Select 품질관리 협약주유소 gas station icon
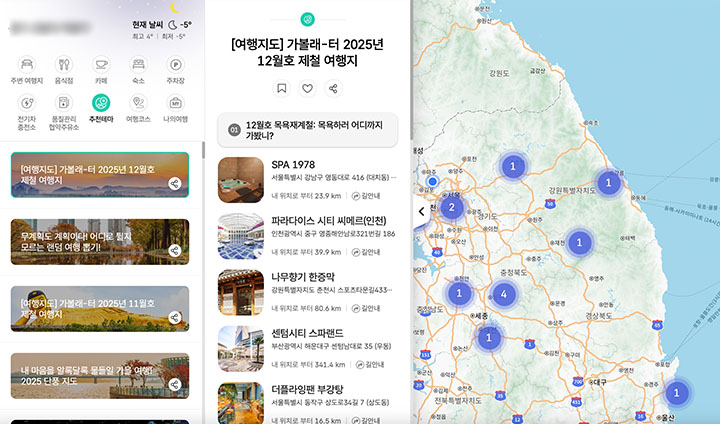This screenshot has width=720, height=424. tap(64, 103)
